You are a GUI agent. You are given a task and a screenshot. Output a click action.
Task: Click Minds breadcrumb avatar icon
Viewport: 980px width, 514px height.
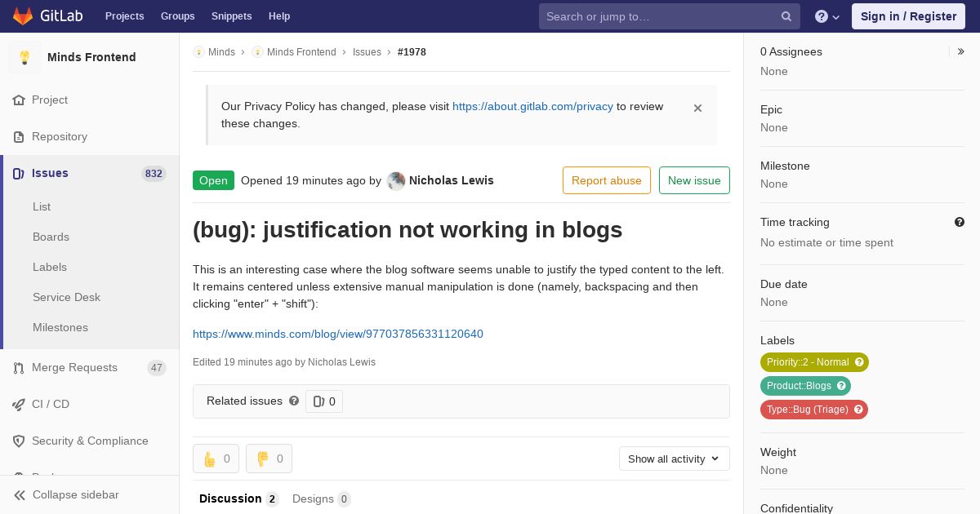pyautogui.click(x=198, y=52)
